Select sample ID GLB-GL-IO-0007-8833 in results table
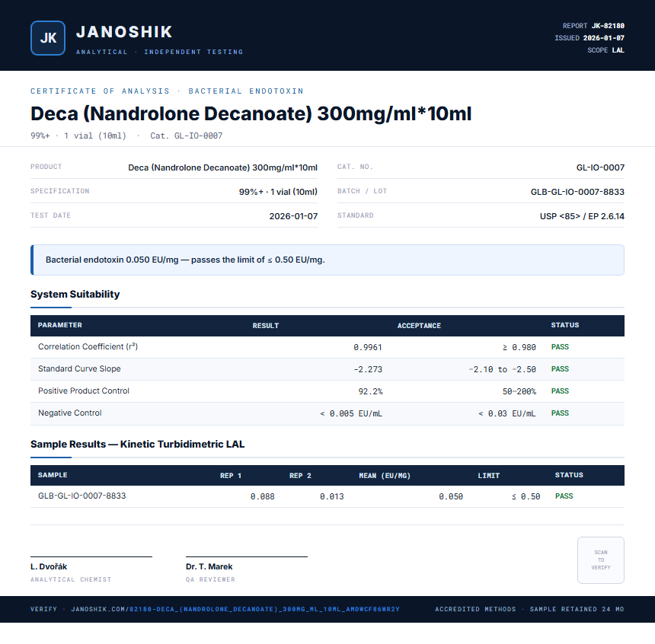The image size is (655, 644). click(82, 496)
